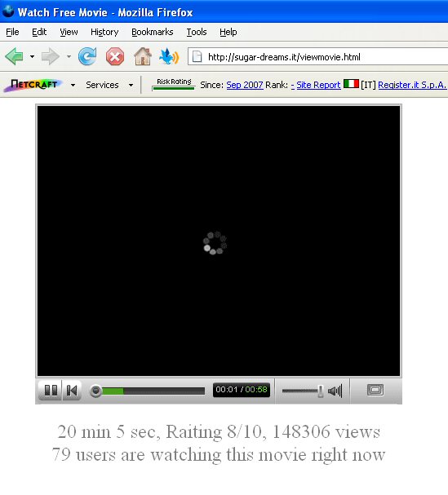Reload the page with the blue refresh icon
The image size is (448, 495).
click(87, 56)
